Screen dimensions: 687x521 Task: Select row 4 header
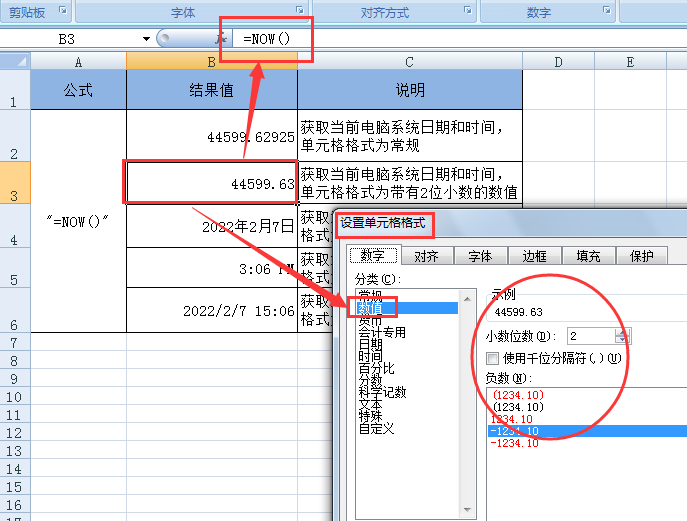click(x=15, y=226)
